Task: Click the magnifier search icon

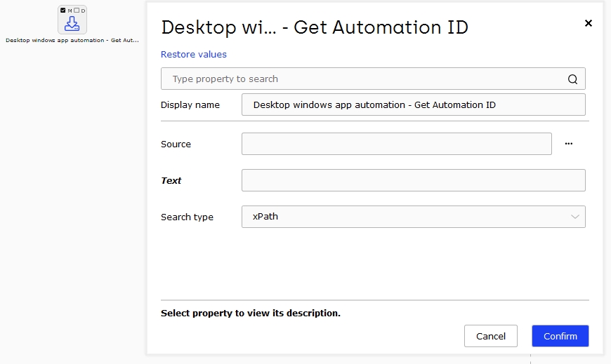Action: coord(572,79)
